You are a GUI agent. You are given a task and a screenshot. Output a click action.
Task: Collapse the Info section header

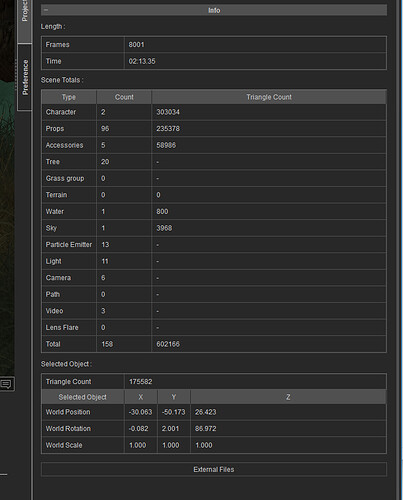point(214,10)
